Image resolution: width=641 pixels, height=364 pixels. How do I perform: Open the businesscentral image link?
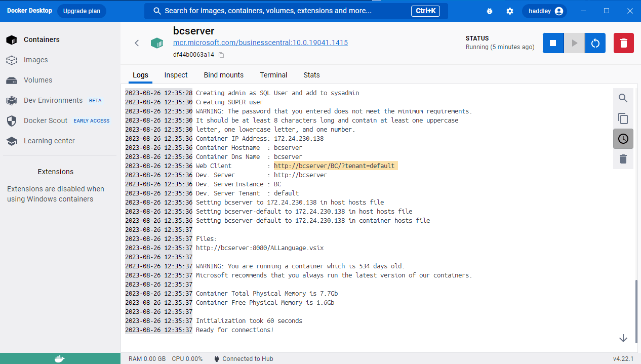point(260,43)
